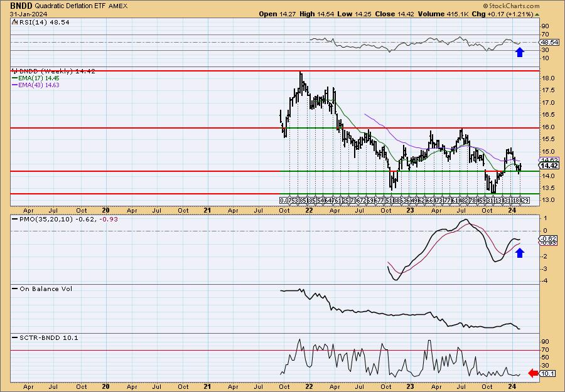
Task: Click the black PMO legend line marker
Action: click(15, 220)
